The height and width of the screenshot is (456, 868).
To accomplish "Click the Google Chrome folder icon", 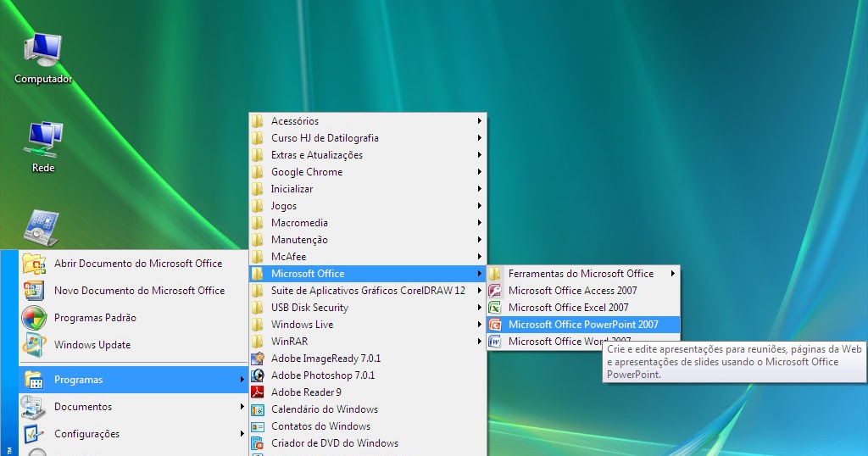I will (257, 171).
